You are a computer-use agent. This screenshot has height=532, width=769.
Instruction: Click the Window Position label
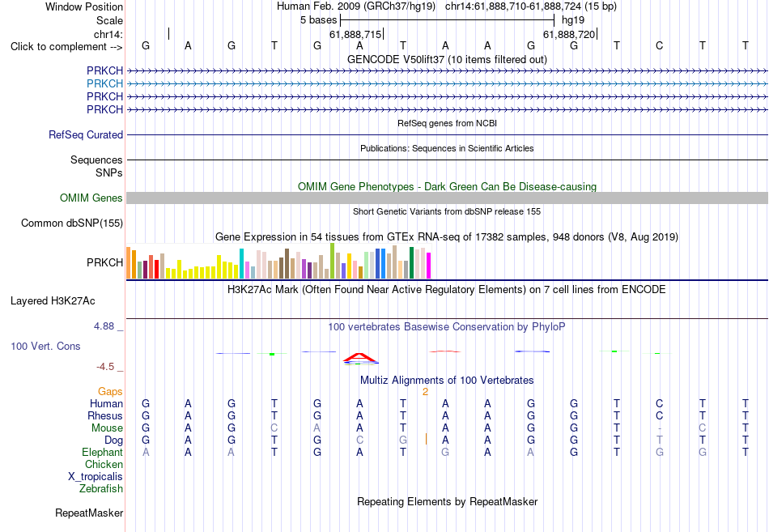(x=84, y=6)
